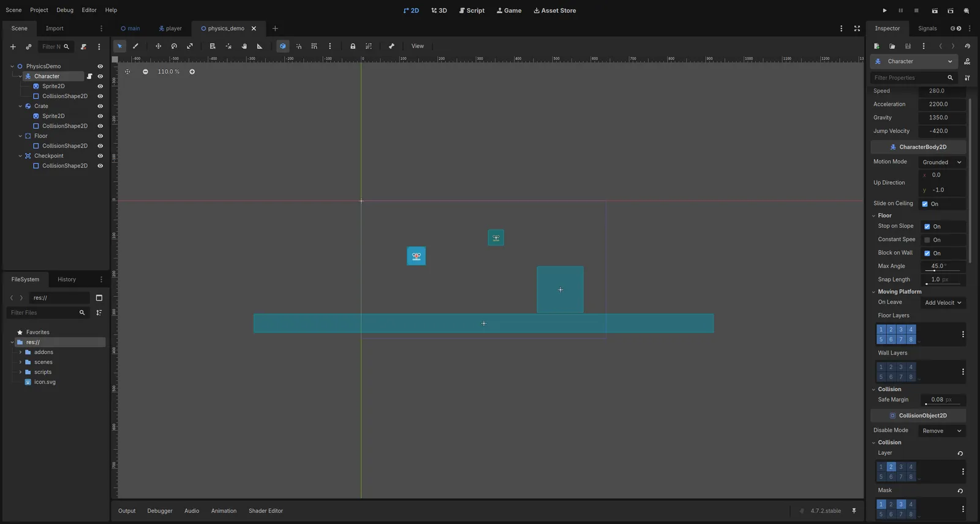Enable the Constant Speed checkbox

927,240
